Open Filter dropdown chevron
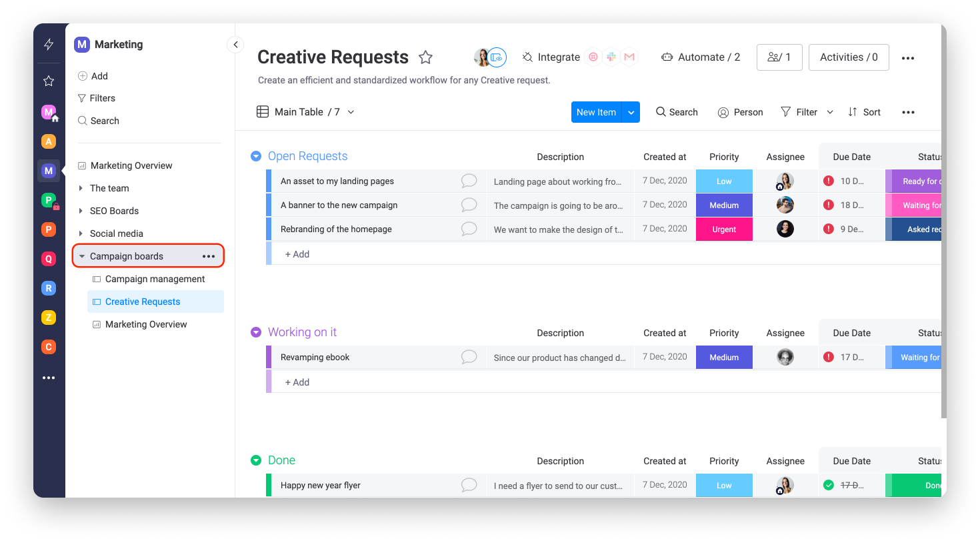Viewport: 980px width, 541px height. coord(830,112)
